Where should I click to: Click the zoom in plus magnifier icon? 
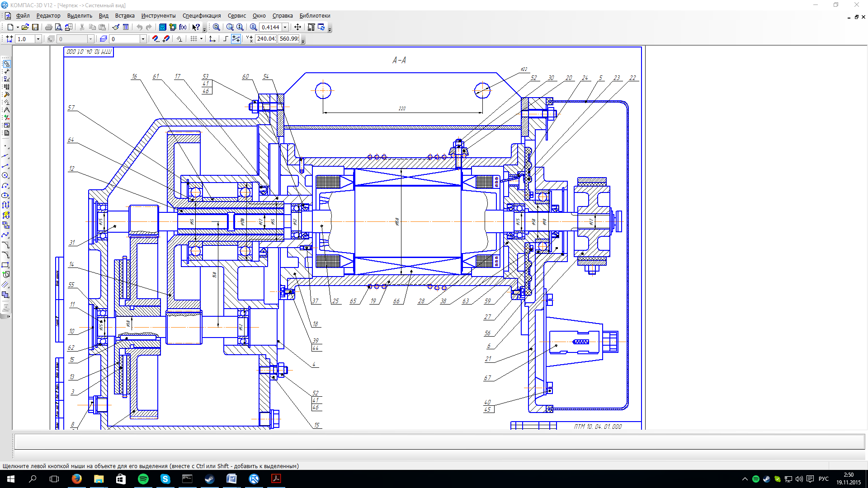click(254, 27)
